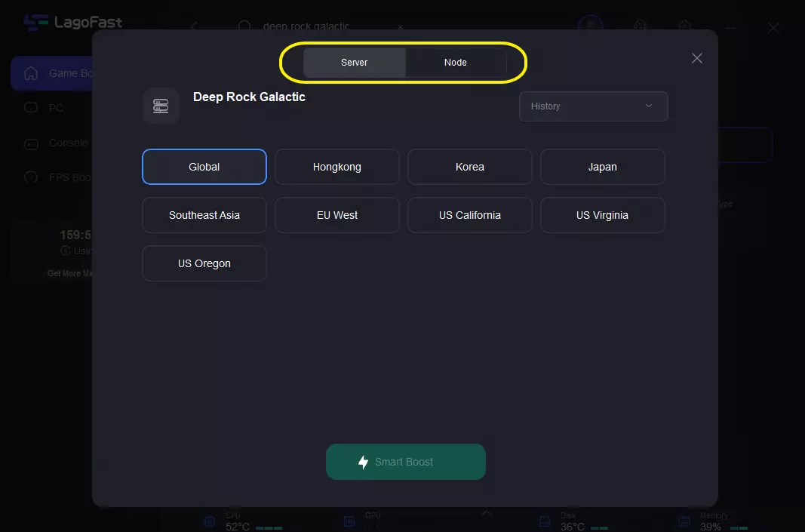Pick the US Oregon server
This screenshot has width=805, height=532.
coord(204,263)
